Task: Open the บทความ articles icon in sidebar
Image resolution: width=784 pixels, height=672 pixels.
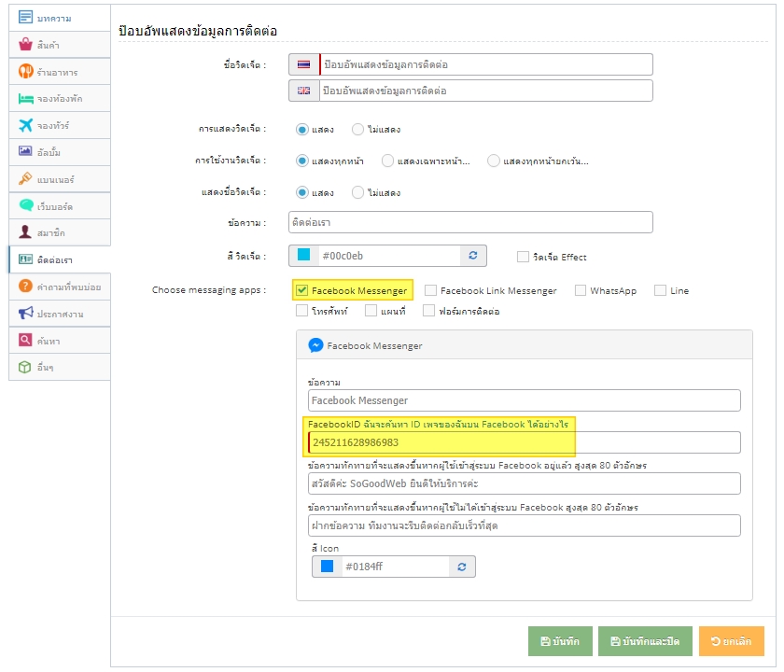Action: click(x=25, y=18)
